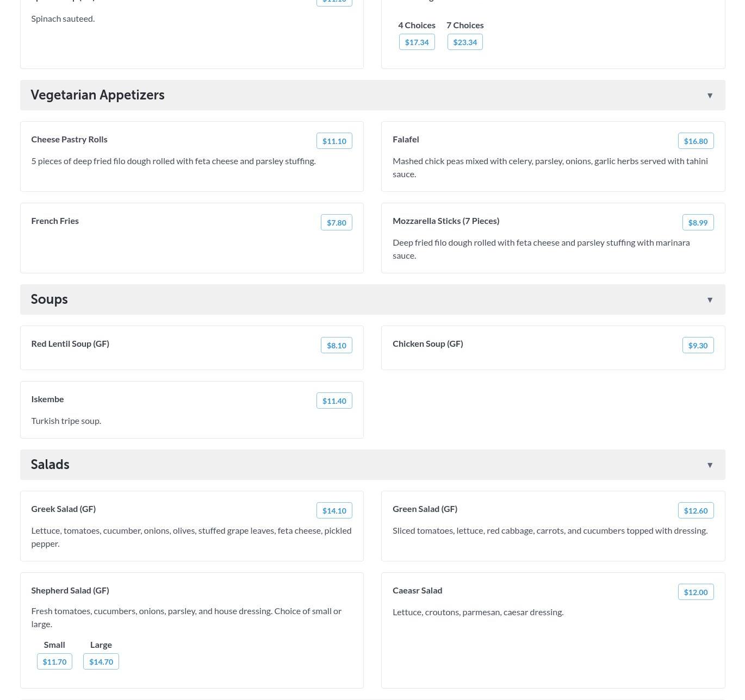Select the 4 Choices $17.34 option

417,42
